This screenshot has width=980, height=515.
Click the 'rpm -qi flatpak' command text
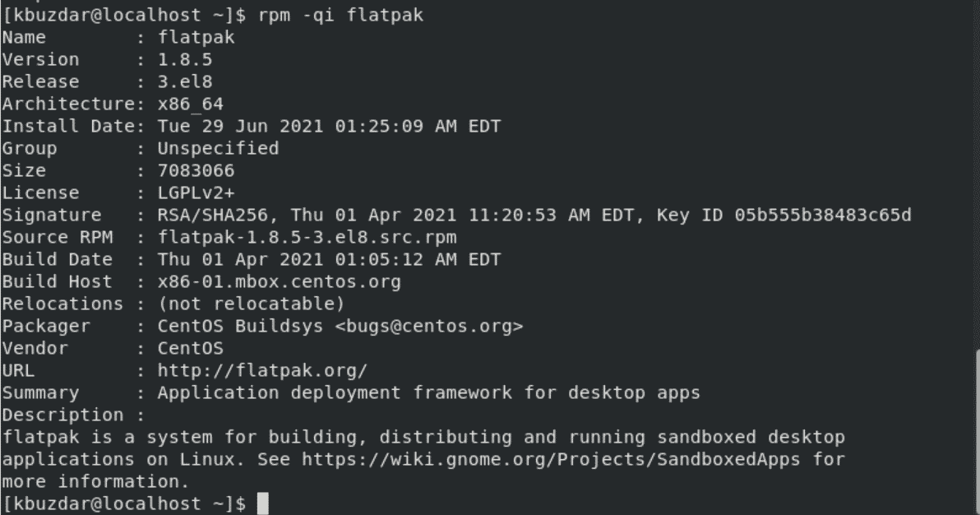340,15
